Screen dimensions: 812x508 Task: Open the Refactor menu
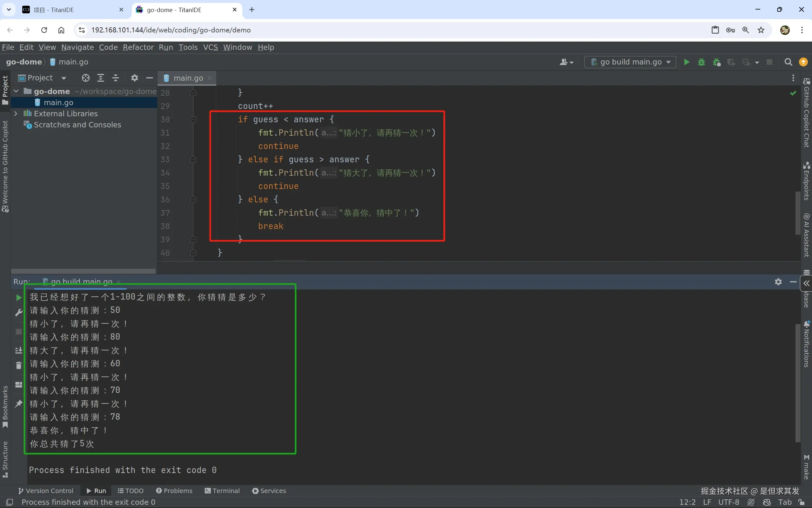click(138, 47)
